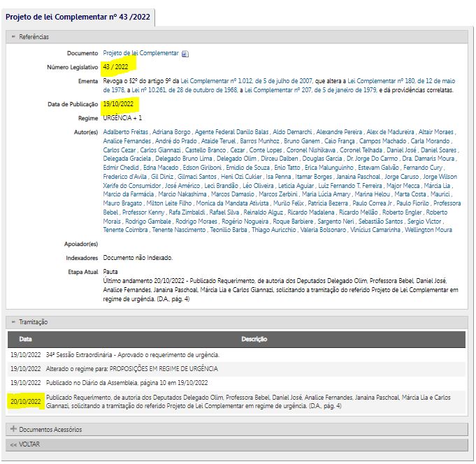Image resolution: width=476 pixels, height=464 pixels.
Task: Collapse the Tramitação section
Action: click(x=33, y=322)
